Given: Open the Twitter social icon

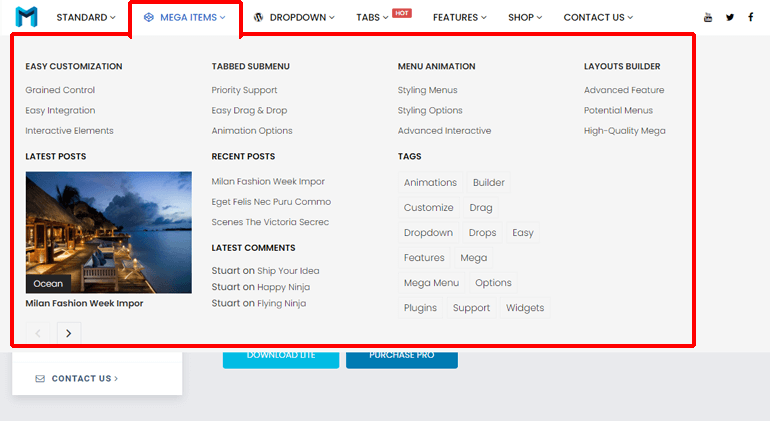Looking at the screenshot, I should coord(730,17).
